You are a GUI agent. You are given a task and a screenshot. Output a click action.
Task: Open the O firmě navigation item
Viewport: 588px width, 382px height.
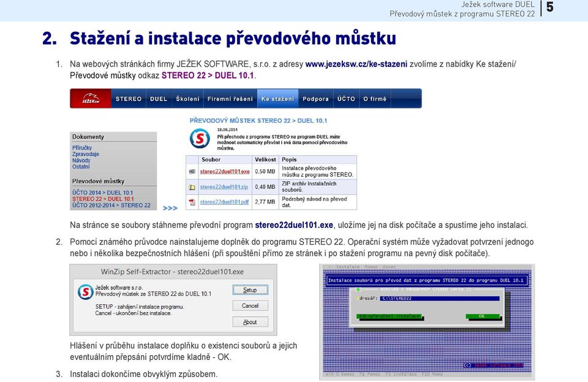[375, 99]
